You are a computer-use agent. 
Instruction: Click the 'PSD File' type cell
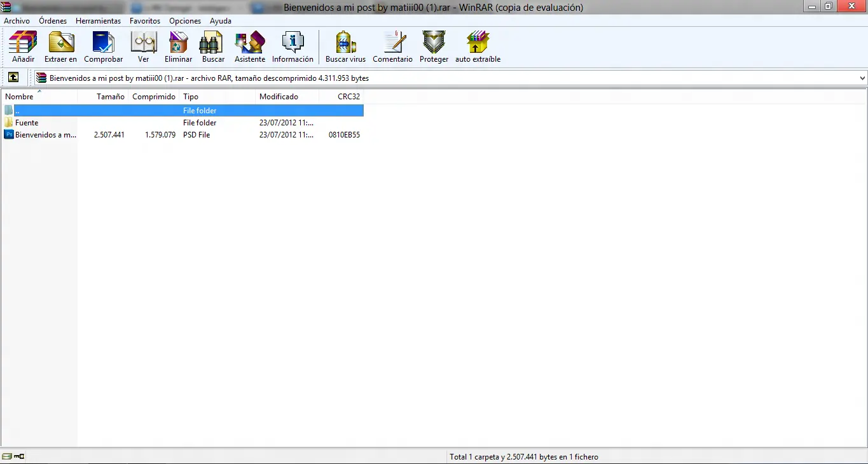coord(196,135)
